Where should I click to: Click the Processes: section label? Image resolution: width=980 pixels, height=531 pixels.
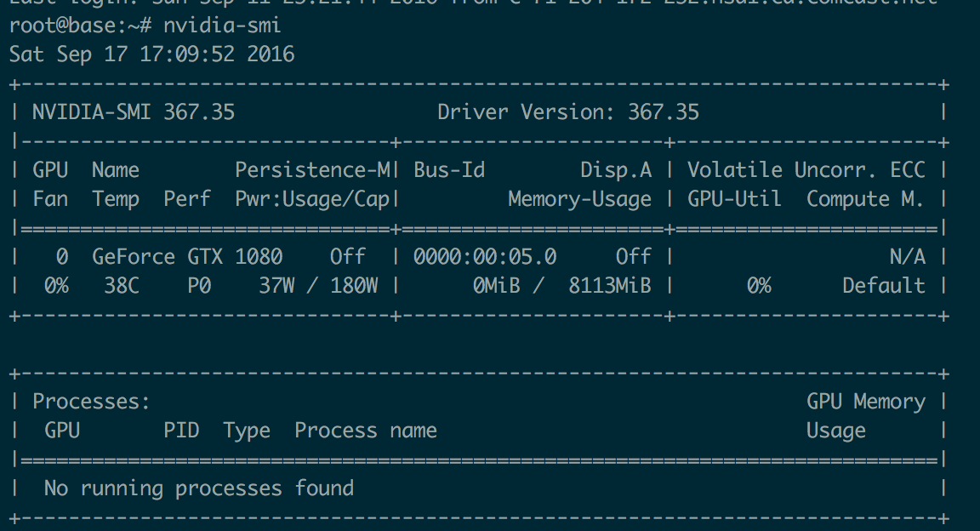point(92,402)
